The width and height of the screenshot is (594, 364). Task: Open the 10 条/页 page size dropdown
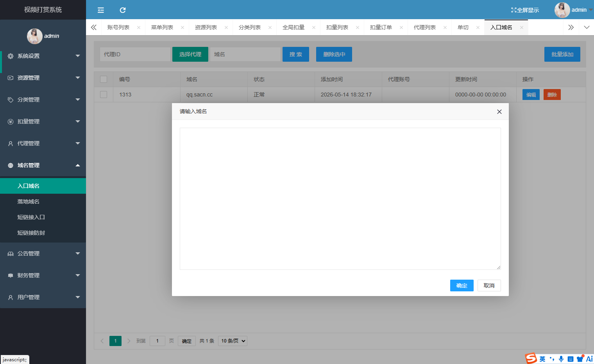(x=233, y=341)
